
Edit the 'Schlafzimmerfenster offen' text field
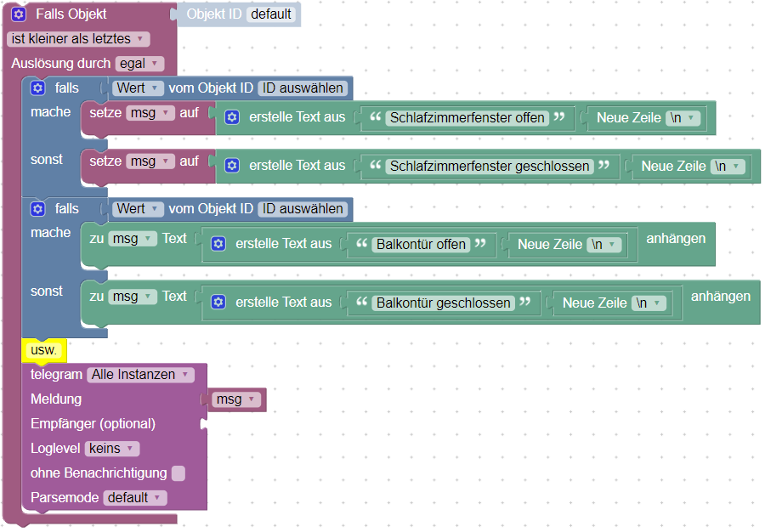pyautogui.click(x=467, y=117)
